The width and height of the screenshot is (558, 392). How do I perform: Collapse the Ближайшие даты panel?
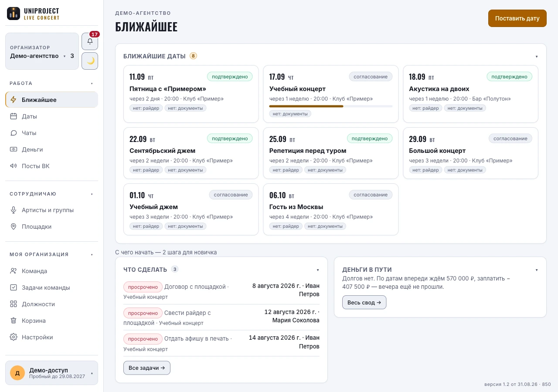[x=537, y=56]
